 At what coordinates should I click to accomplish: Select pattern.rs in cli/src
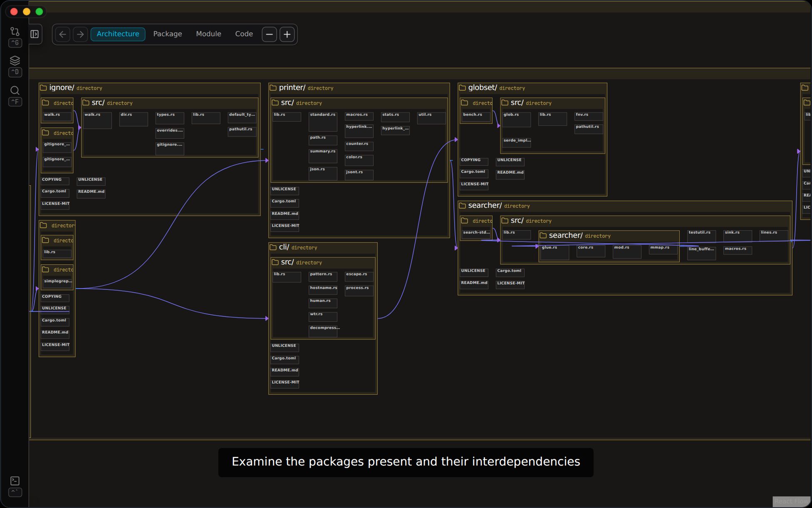click(x=323, y=276)
